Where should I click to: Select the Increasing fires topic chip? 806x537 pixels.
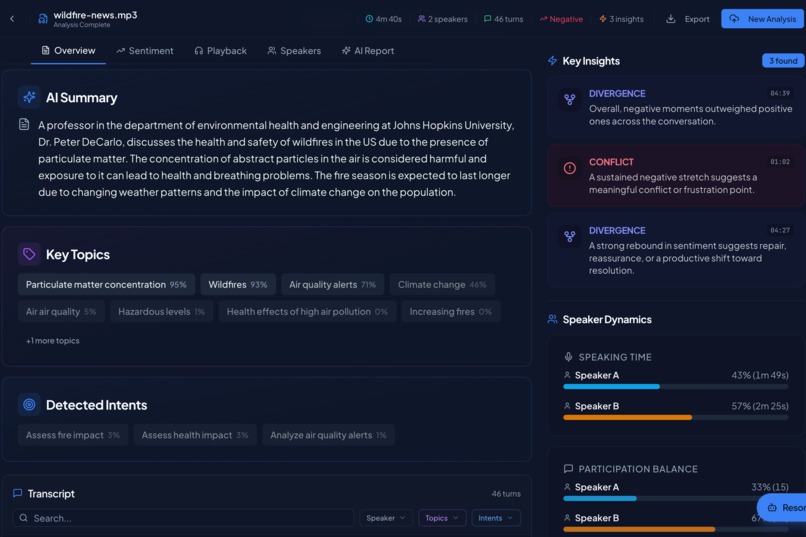(x=451, y=311)
